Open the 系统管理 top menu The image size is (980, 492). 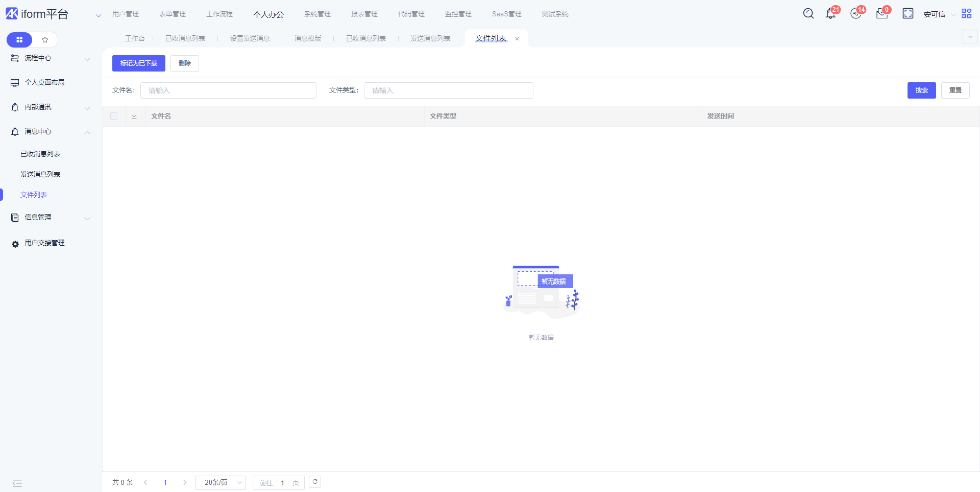tap(317, 14)
